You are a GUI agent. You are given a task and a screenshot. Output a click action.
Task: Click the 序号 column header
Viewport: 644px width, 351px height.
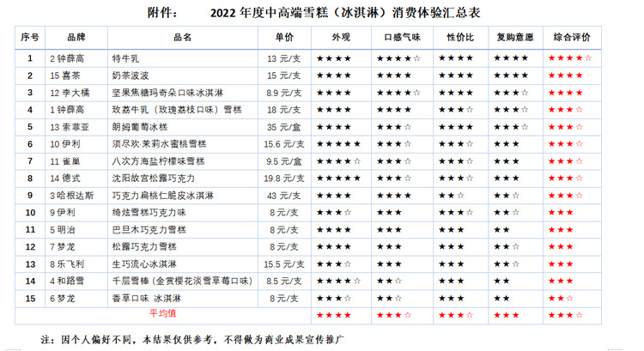click(x=29, y=38)
